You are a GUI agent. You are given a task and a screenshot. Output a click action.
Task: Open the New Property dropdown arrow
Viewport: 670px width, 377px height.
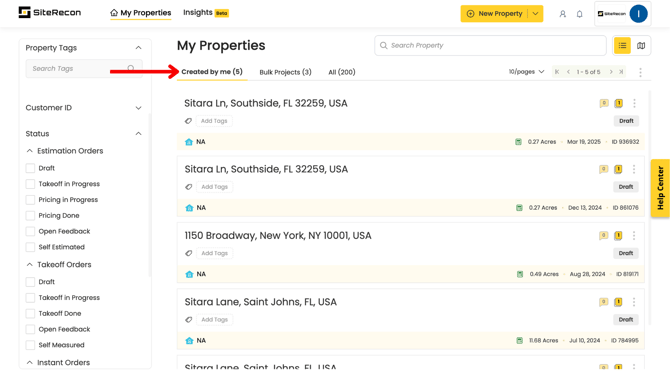click(x=535, y=14)
